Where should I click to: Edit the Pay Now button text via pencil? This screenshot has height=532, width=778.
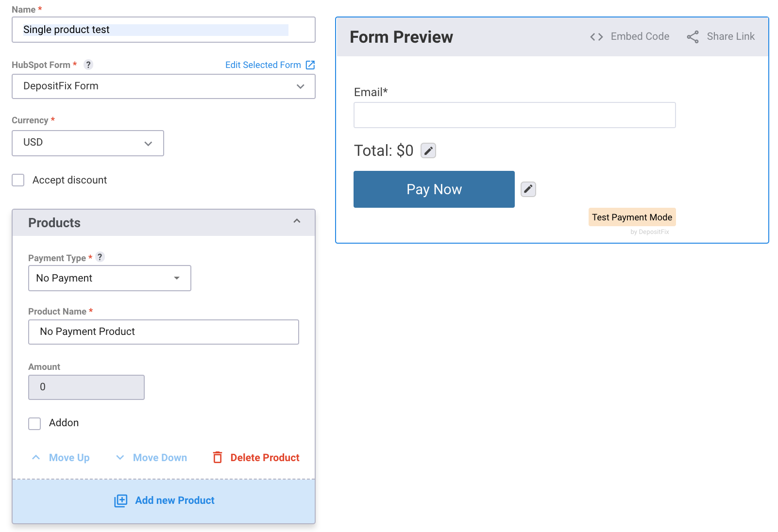click(528, 189)
